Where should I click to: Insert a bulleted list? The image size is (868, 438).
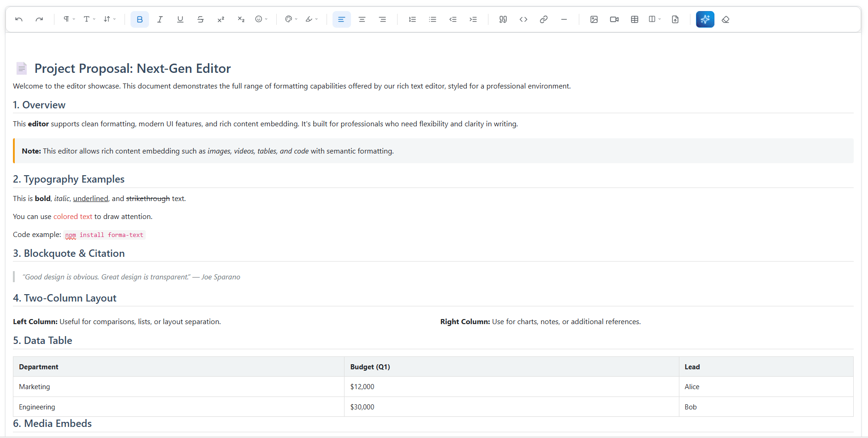click(x=433, y=19)
